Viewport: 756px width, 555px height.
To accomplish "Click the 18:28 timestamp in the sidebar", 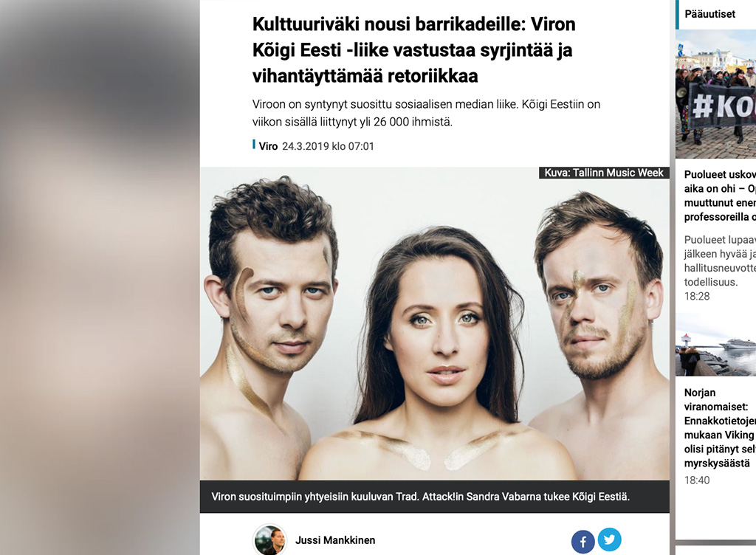I will (x=697, y=296).
